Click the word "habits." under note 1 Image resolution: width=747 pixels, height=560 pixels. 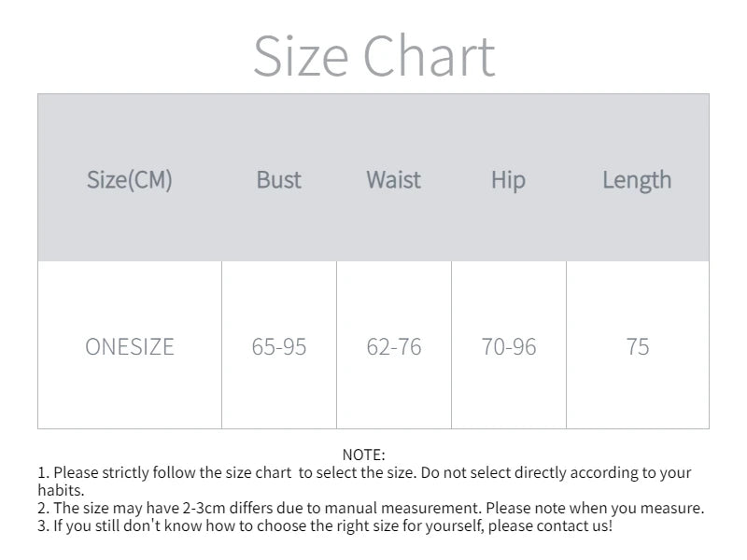point(61,490)
